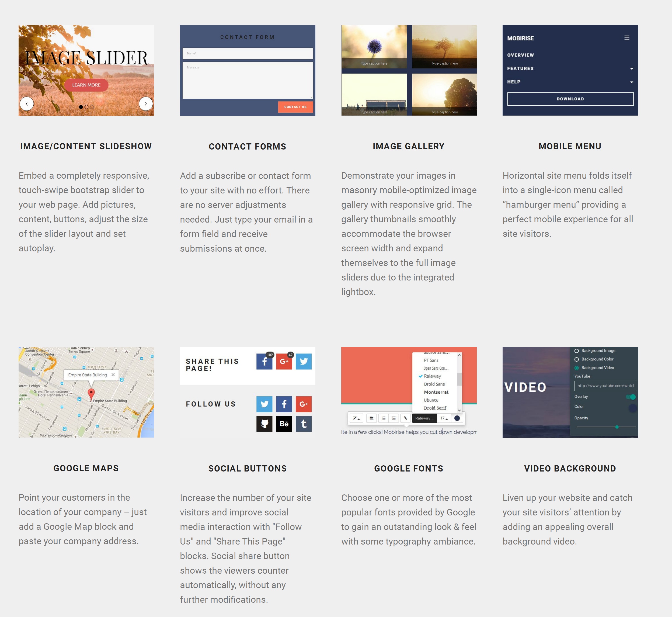This screenshot has height=617, width=672.
Task: Click the Twitter share icon
Action: pyautogui.click(x=304, y=361)
